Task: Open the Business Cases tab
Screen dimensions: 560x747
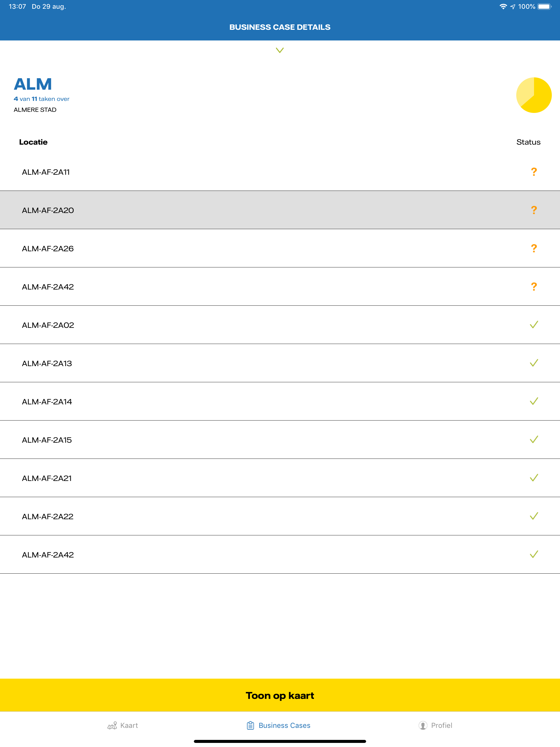Action: point(279,725)
